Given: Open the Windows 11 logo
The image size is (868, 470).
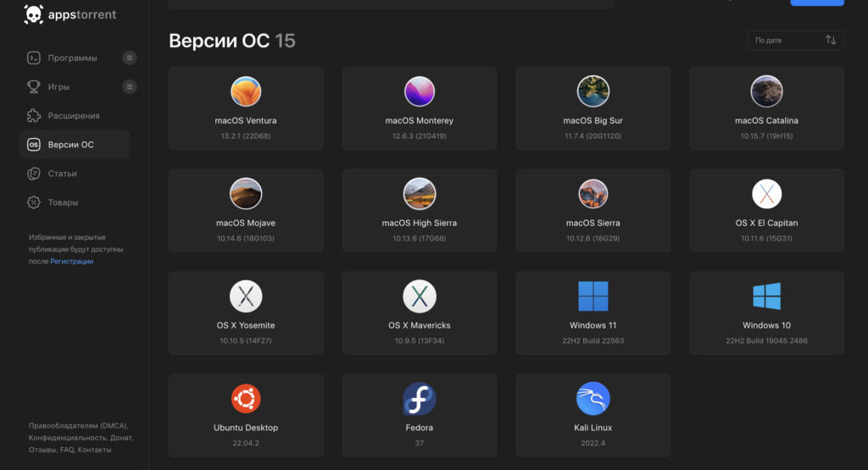Looking at the screenshot, I should pos(593,296).
